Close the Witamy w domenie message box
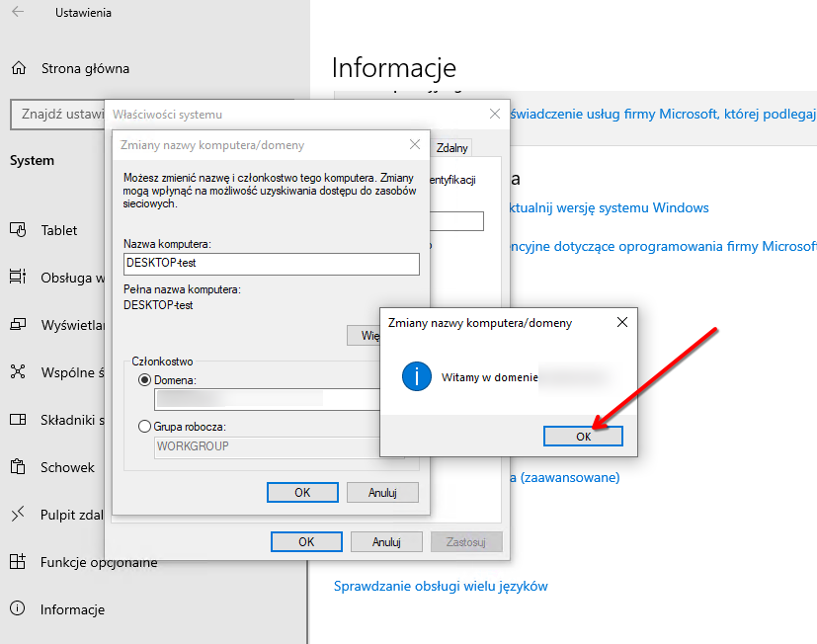This screenshot has height=644, width=817. pos(621,322)
